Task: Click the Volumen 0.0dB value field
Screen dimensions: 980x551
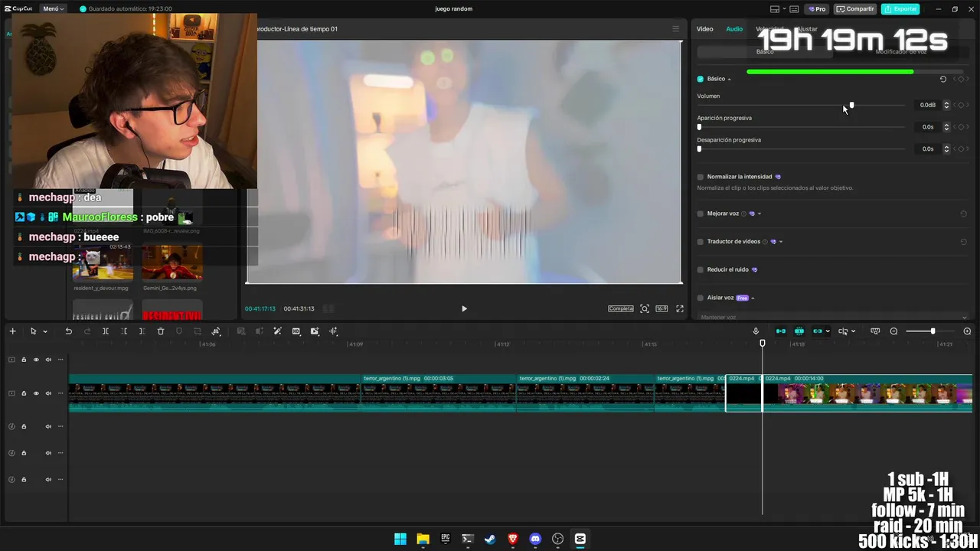Action: point(928,105)
